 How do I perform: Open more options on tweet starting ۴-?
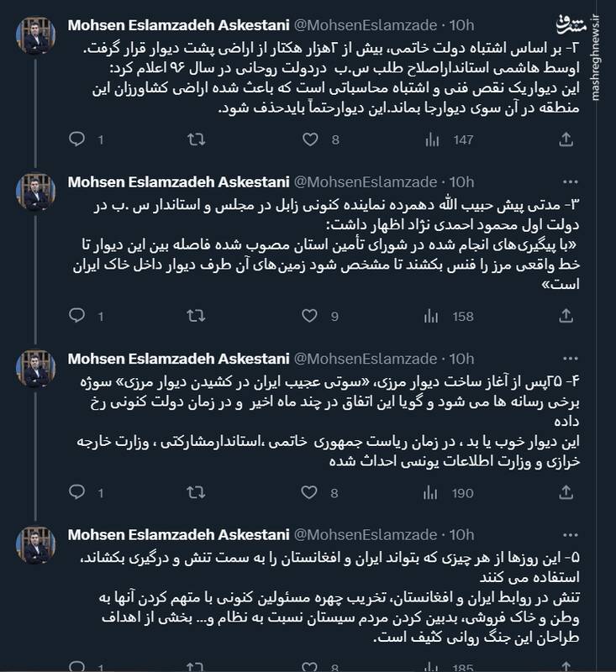pyautogui.click(x=570, y=358)
